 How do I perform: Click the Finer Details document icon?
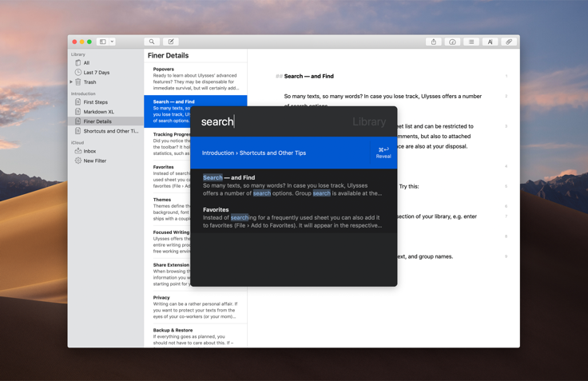coord(78,121)
